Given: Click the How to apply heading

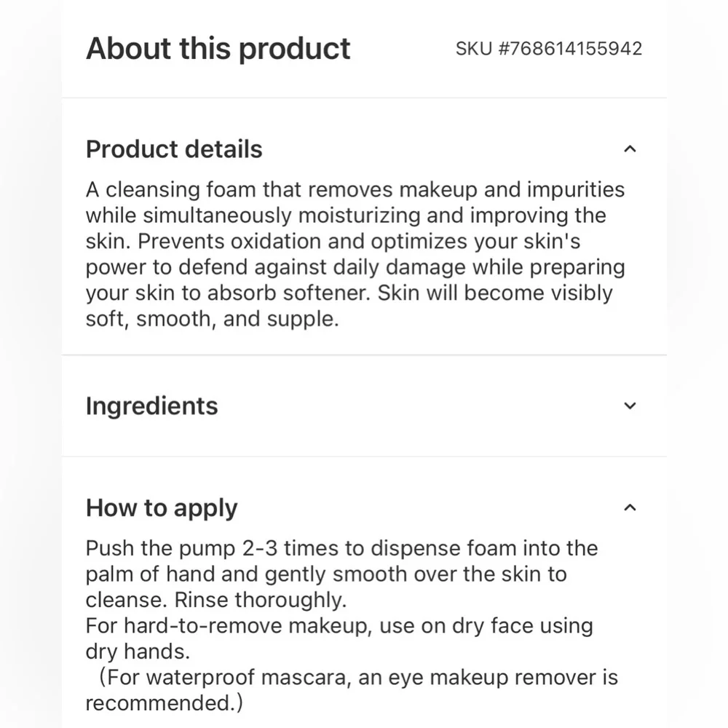Looking at the screenshot, I should pos(162,507).
